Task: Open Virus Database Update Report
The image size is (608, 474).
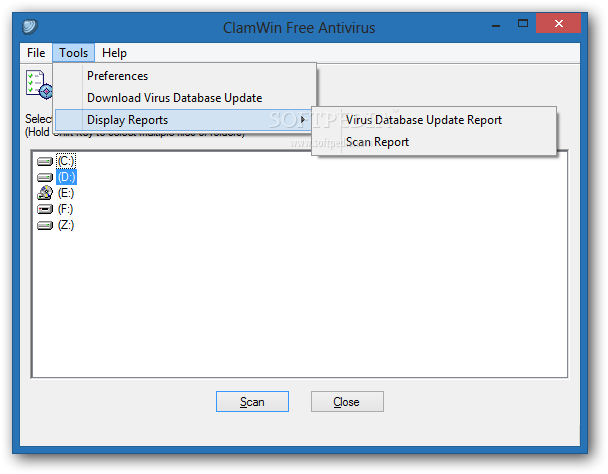Action: pyautogui.click(x=434, y=120)
